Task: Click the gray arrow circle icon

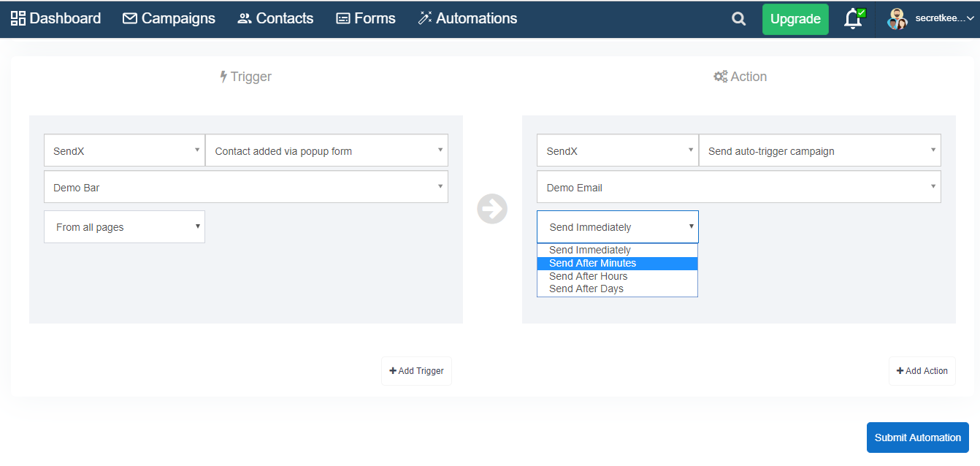Action: point(492,209)
